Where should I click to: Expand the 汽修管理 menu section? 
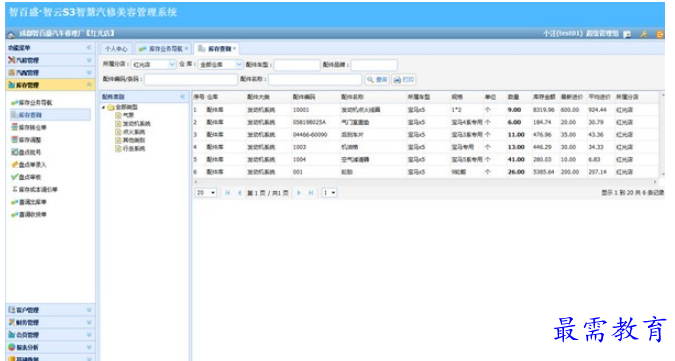pos(50,60)
